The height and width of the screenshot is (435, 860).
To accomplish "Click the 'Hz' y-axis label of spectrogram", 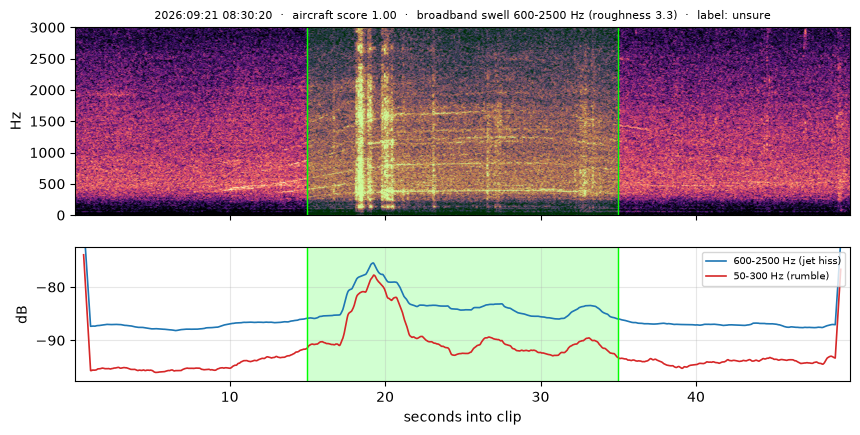I will [x=16, y=121].
